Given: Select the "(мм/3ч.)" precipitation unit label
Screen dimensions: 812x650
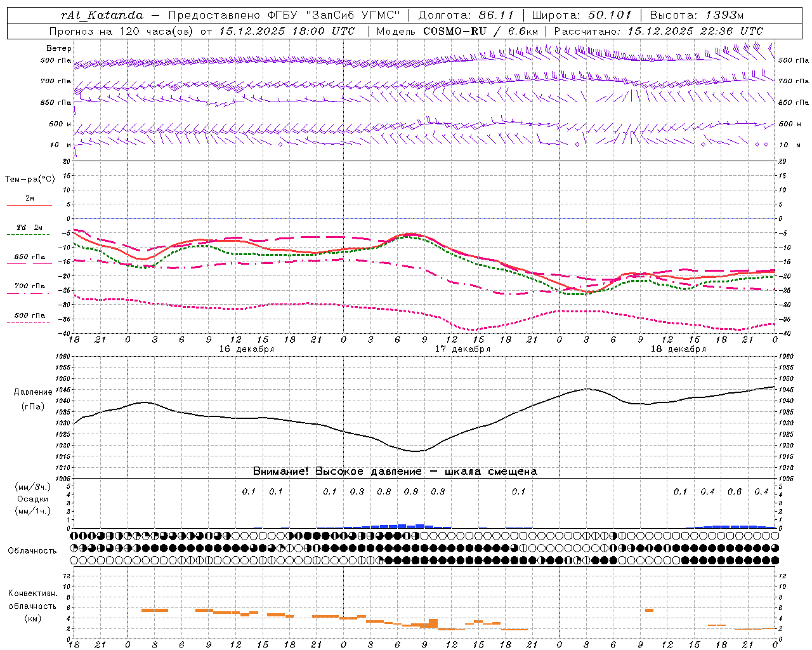Looking at the screenshot, I should coord(33,487).
